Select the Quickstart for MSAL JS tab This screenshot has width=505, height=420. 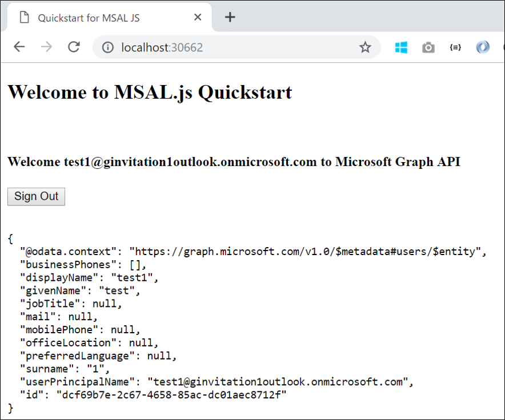pos(110,18)
